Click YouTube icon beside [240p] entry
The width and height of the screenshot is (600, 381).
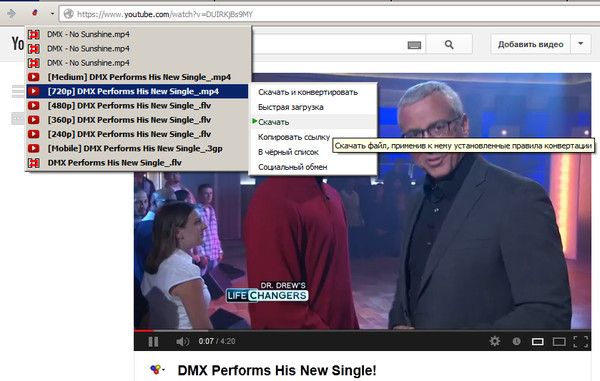tap(34, 134)
